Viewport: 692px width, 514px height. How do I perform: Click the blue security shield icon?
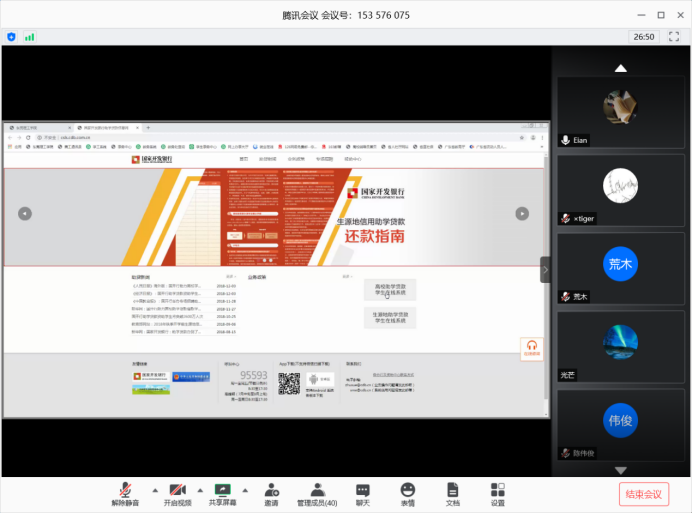[12, 37]
